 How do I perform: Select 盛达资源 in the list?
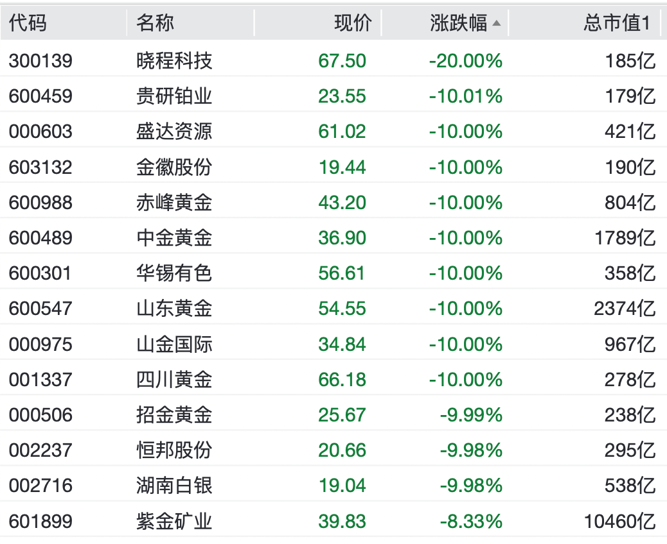click(174, 131)
